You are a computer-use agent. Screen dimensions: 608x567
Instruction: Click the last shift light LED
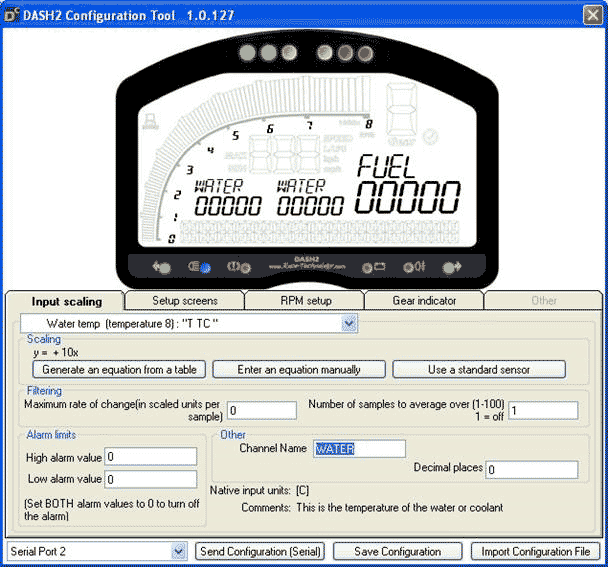pyautogui.click(x=366, y=53)
